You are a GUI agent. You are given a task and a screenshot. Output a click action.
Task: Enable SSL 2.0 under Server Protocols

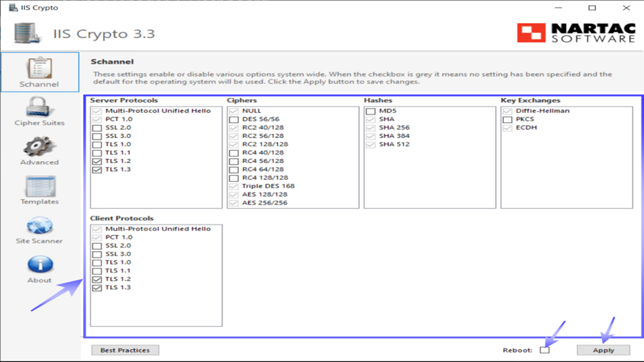97,127
